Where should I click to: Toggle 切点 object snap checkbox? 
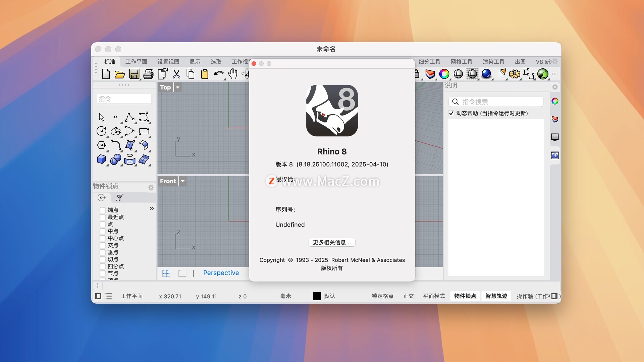[103, 259]
